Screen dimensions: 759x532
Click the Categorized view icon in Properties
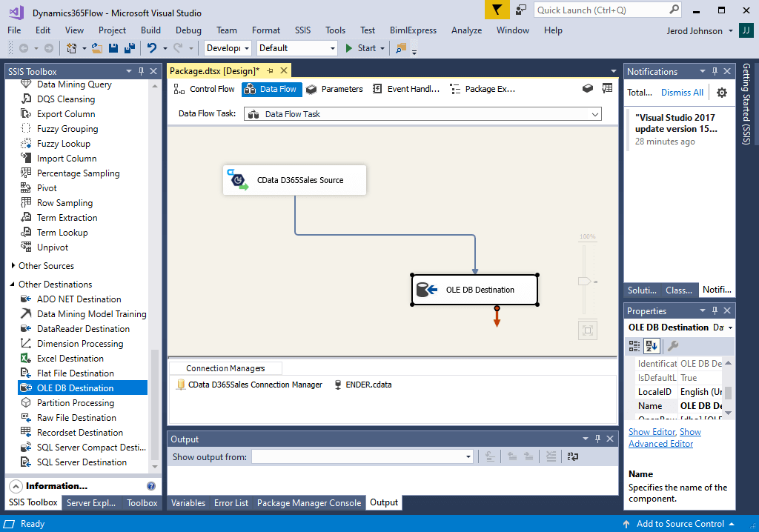(634, 346)
